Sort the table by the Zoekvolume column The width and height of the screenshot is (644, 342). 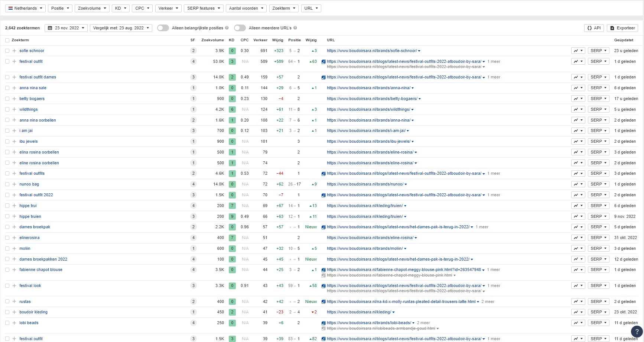(x=212, y=40)
